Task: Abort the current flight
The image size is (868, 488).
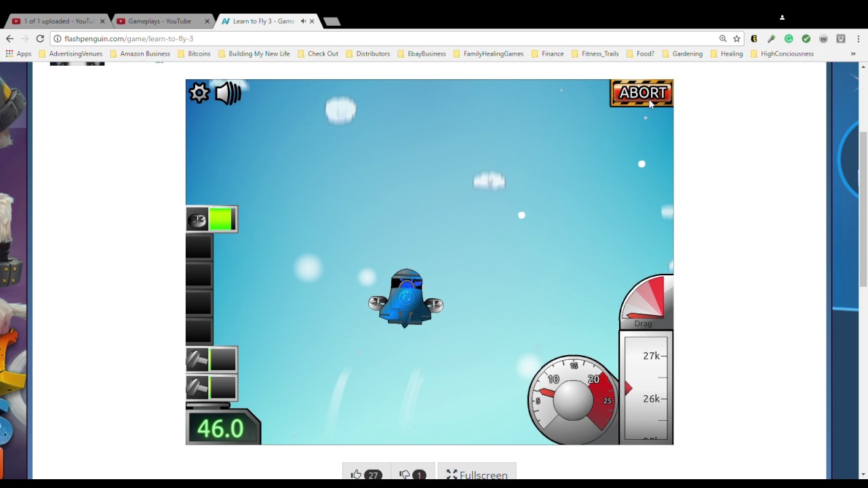Action: click(642, 93)
